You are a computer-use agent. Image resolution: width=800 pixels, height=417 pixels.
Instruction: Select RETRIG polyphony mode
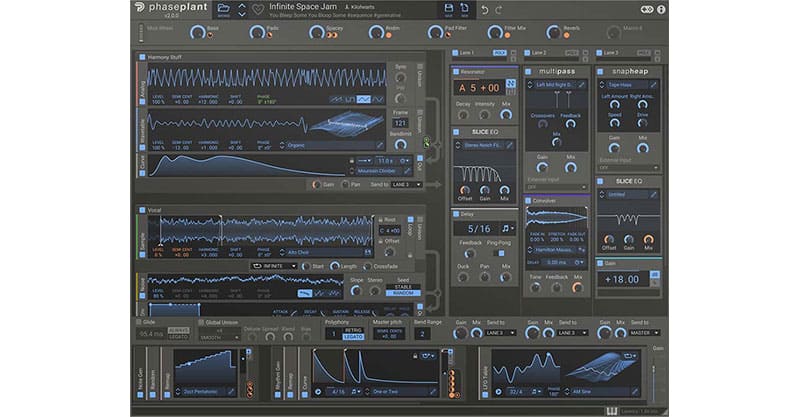point(353,330)
